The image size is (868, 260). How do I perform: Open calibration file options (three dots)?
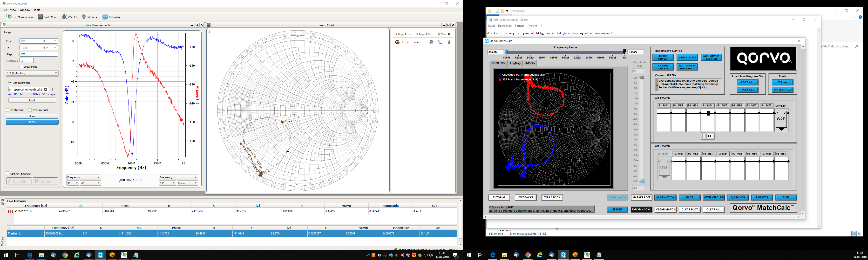(x=53, y=90)
